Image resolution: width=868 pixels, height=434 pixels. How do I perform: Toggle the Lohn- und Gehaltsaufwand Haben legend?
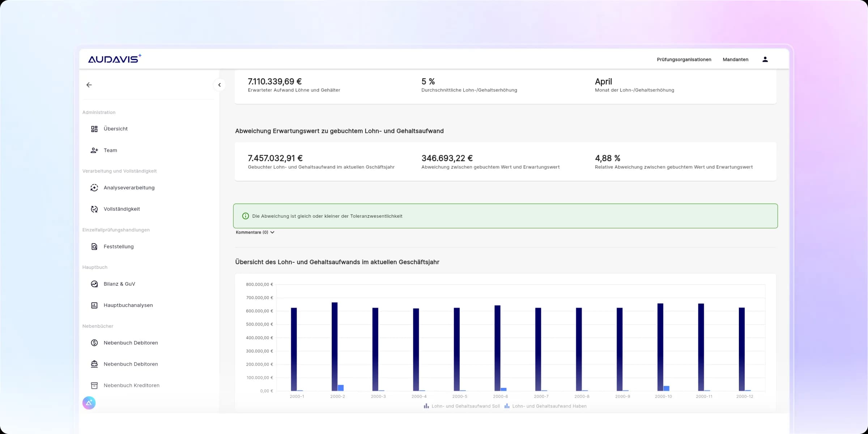pyautogui.click(x=545, y=406)
